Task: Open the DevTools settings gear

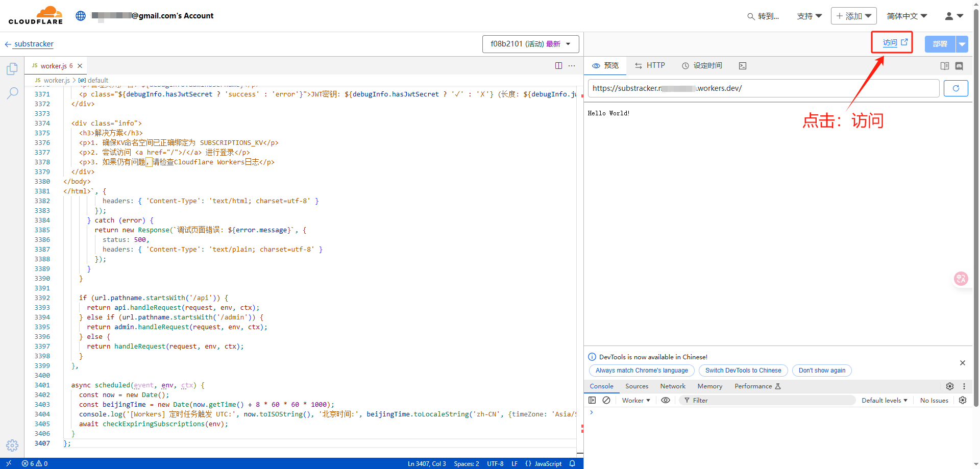Action: (x=950, y=386)
